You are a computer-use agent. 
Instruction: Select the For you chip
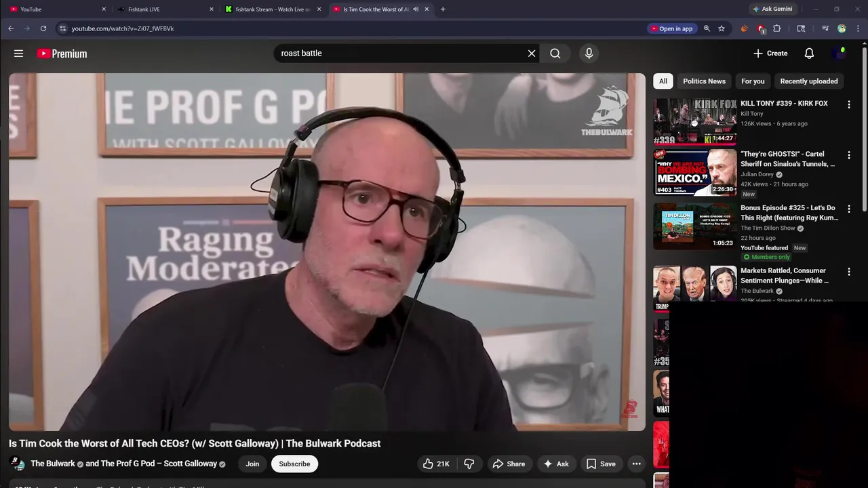point(753,81)
